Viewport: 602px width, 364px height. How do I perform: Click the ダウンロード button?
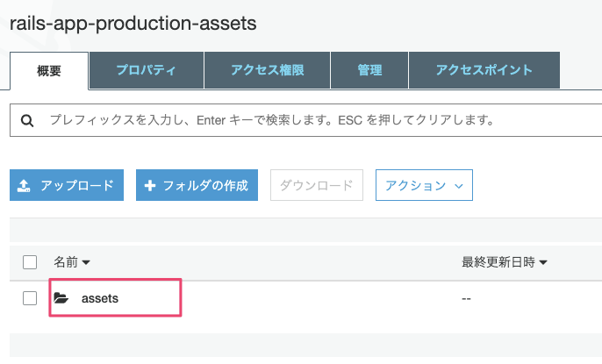[x=316, y=185]
